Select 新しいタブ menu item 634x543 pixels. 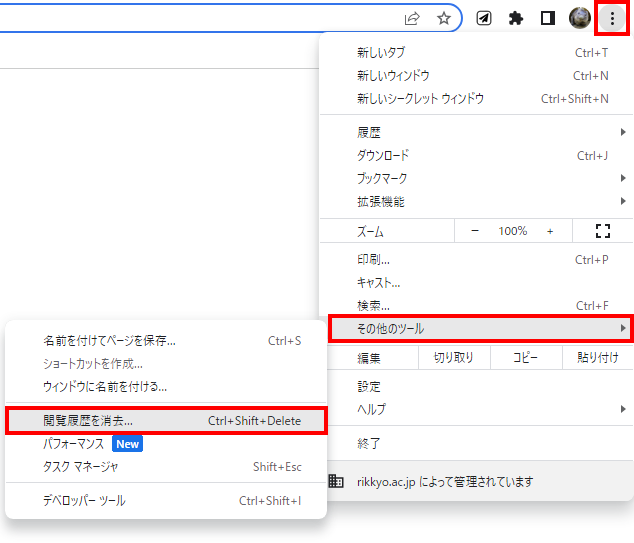(477, 53)
